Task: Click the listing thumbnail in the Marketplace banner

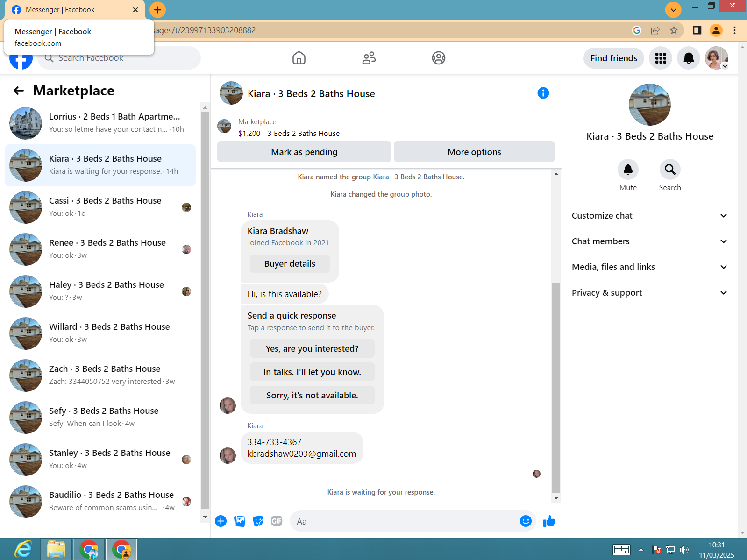Action: [225, 127]
